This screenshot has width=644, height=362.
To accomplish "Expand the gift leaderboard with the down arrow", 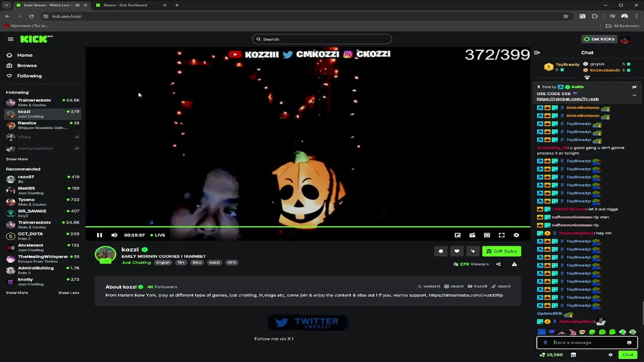I will 587,77.
